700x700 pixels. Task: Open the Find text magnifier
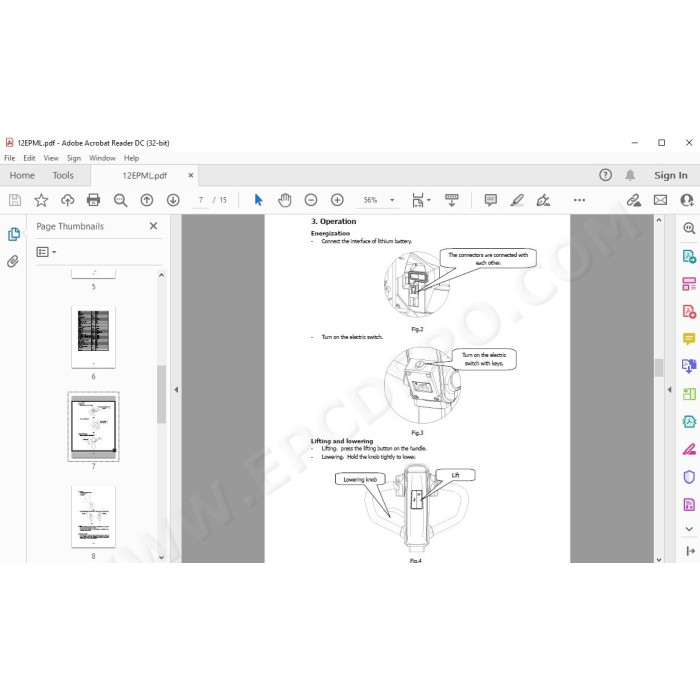coord(120,200)
